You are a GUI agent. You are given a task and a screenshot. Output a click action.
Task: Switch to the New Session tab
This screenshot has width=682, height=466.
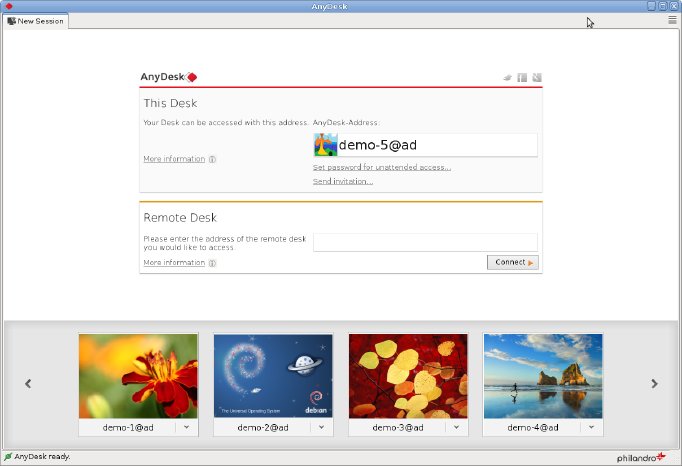35,21
